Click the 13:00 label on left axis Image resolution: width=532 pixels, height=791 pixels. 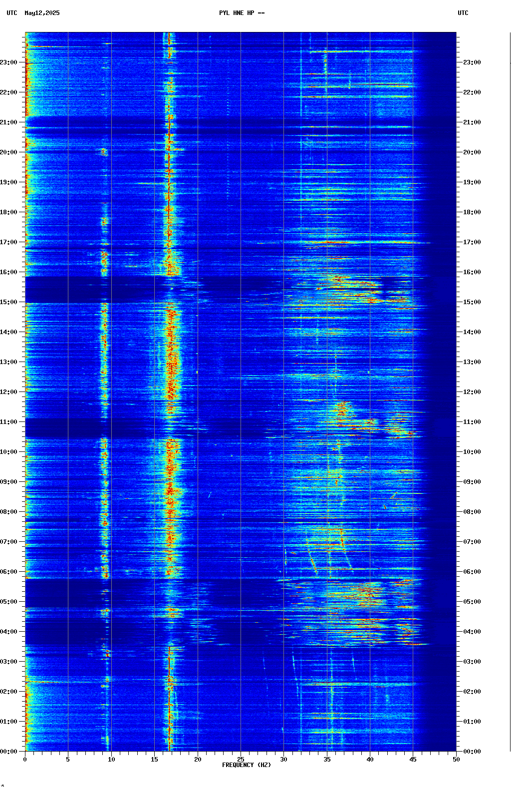pos(8,362)
